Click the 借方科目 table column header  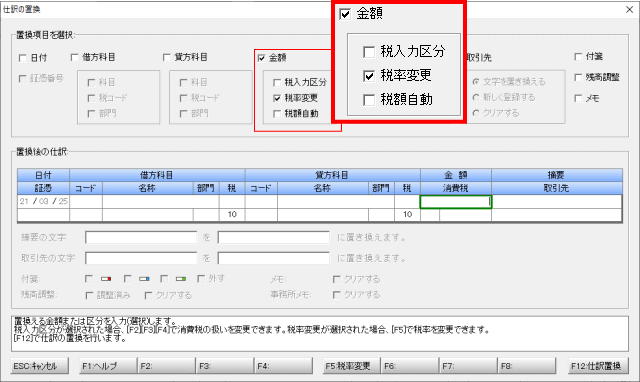click(157, 175)
